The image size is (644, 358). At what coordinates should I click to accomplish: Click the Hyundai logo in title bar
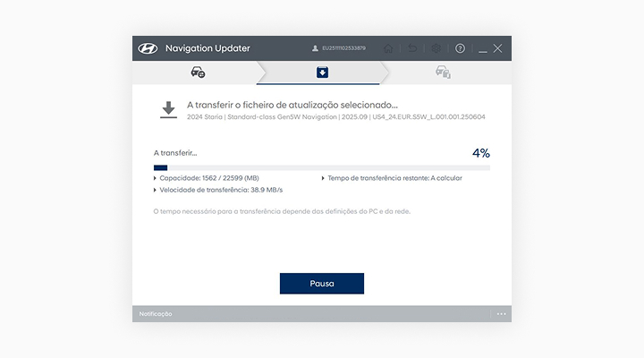[148, 48]
